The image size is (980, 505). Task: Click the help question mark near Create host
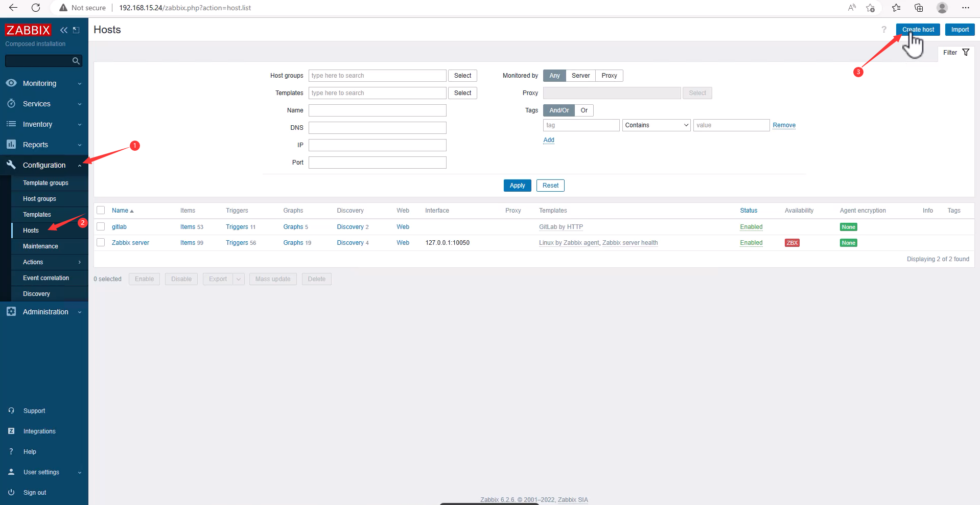(x=884, y=30)
